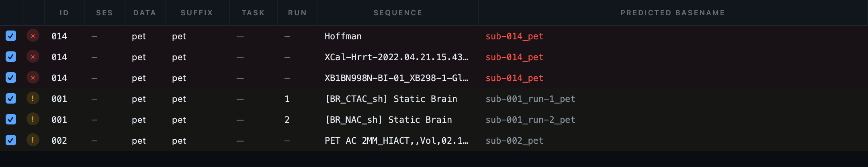This screenshot has width=868, height=167.
Task: Click the PREDICTED BASENAME column header
Action: click(673, 13)
